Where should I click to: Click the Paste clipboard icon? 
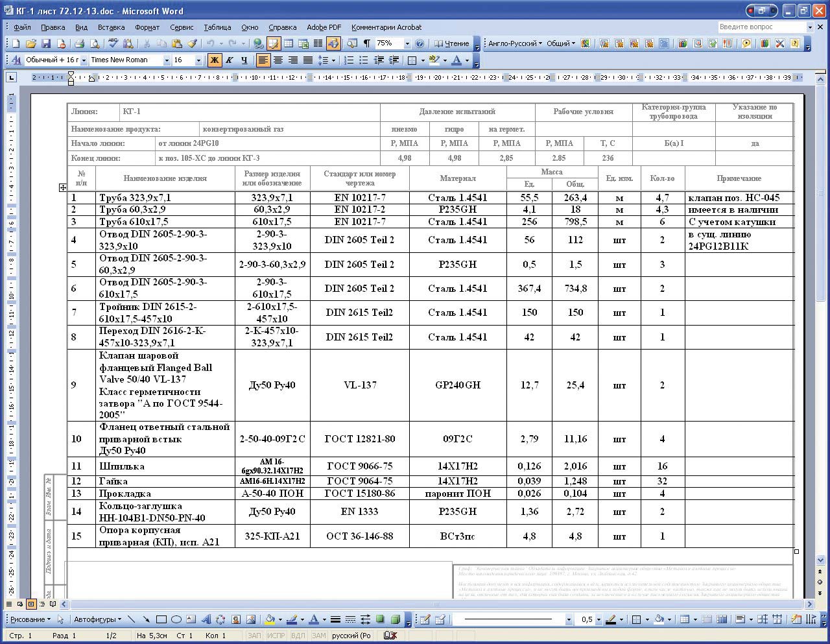click(177, 43)
